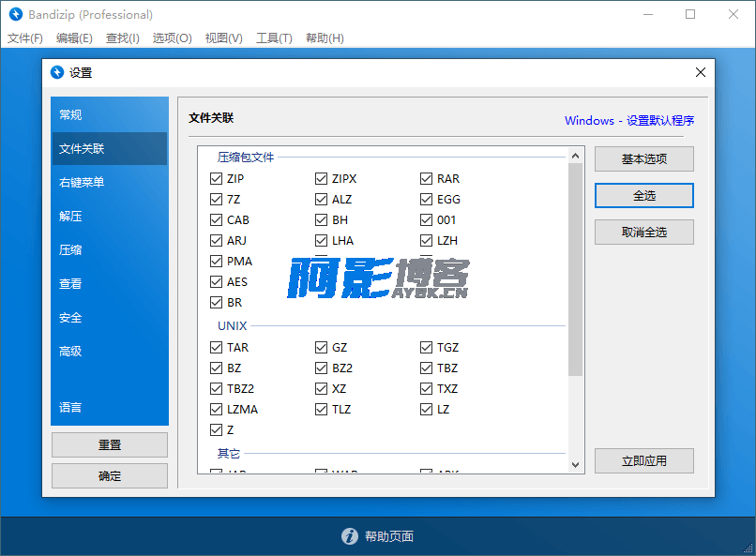
Task: Open the 选项(O) menu
Action: pos(173,38)
